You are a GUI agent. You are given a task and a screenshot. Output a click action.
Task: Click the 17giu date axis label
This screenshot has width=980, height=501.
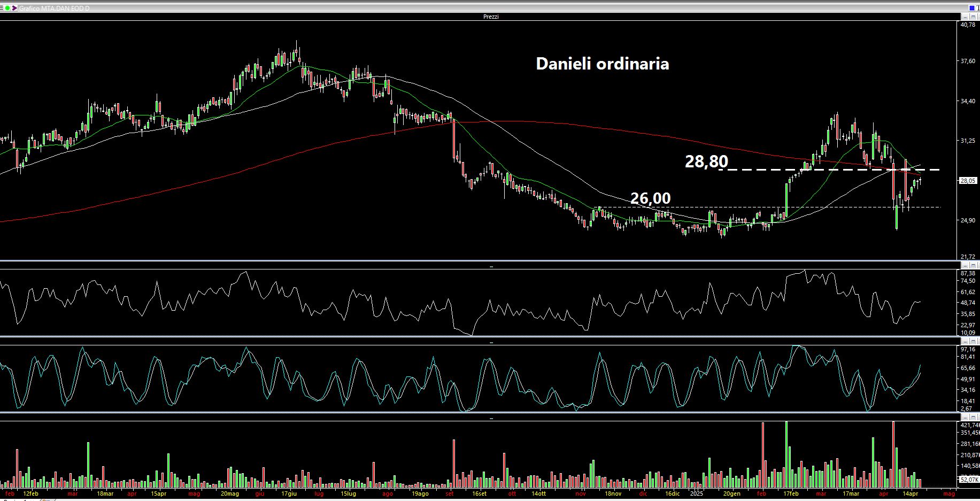[289, 494]
